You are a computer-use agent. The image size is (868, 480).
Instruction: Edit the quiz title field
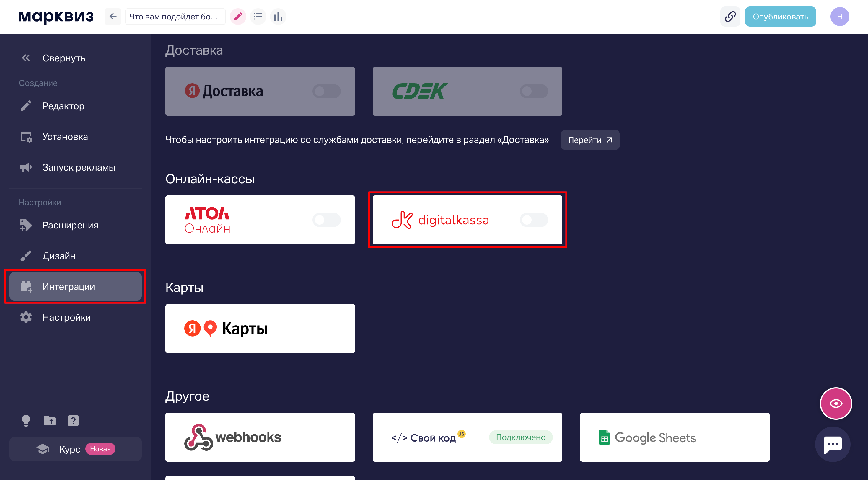(175, 17)
